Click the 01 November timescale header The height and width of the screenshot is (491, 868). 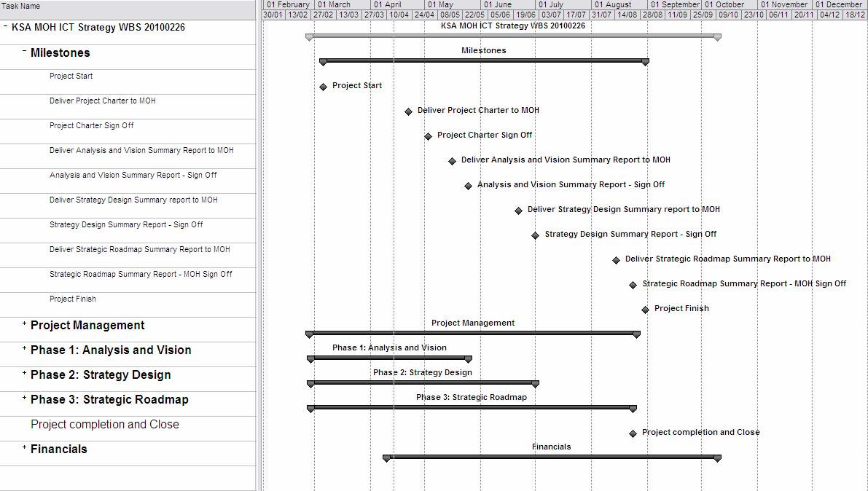click(x=784, y=4)
